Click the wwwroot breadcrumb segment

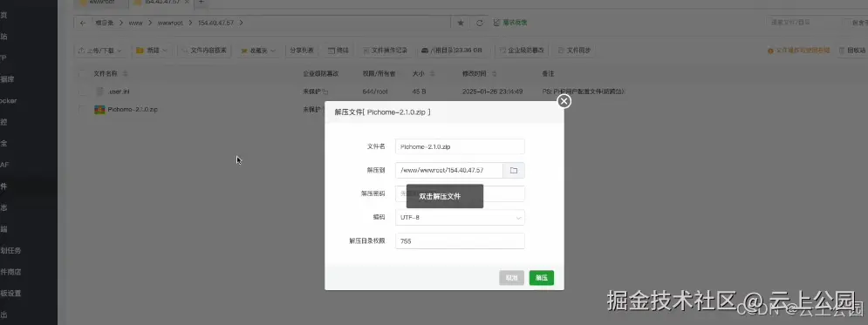[x=170, y=23]
